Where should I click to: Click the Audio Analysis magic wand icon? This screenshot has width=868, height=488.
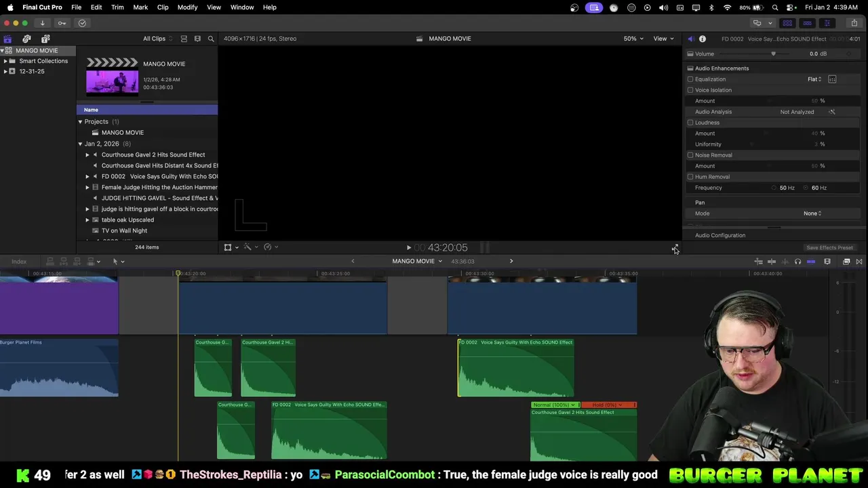pyautogui.click(x=832, y=112)
